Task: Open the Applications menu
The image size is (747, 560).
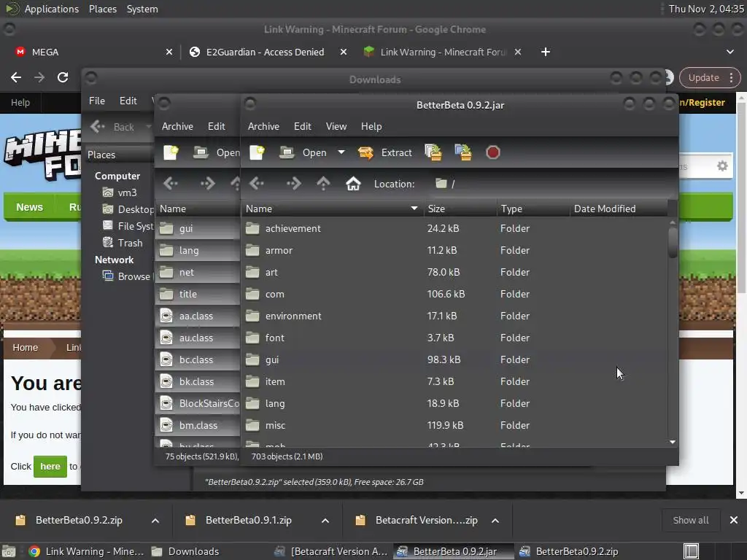Action: click(52, 9)
